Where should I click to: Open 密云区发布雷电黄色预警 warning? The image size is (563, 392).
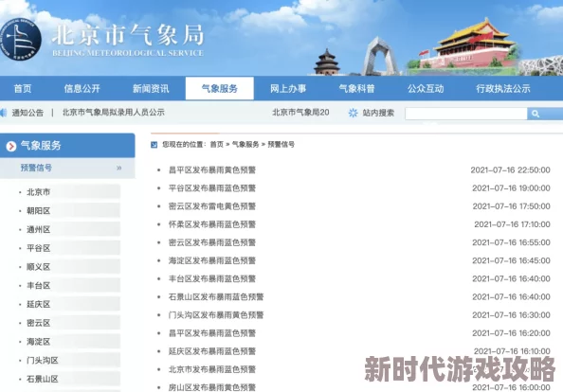click(x=212, y=206)
